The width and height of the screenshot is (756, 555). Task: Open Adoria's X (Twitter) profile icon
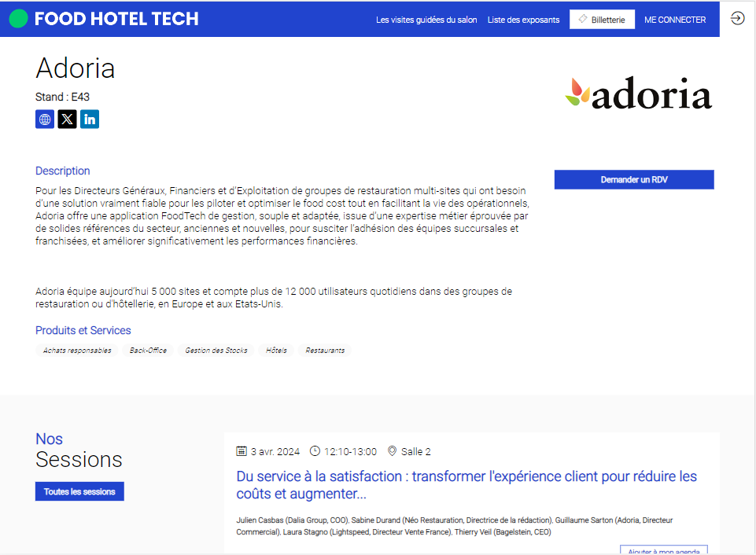click(x=67, y=119)
